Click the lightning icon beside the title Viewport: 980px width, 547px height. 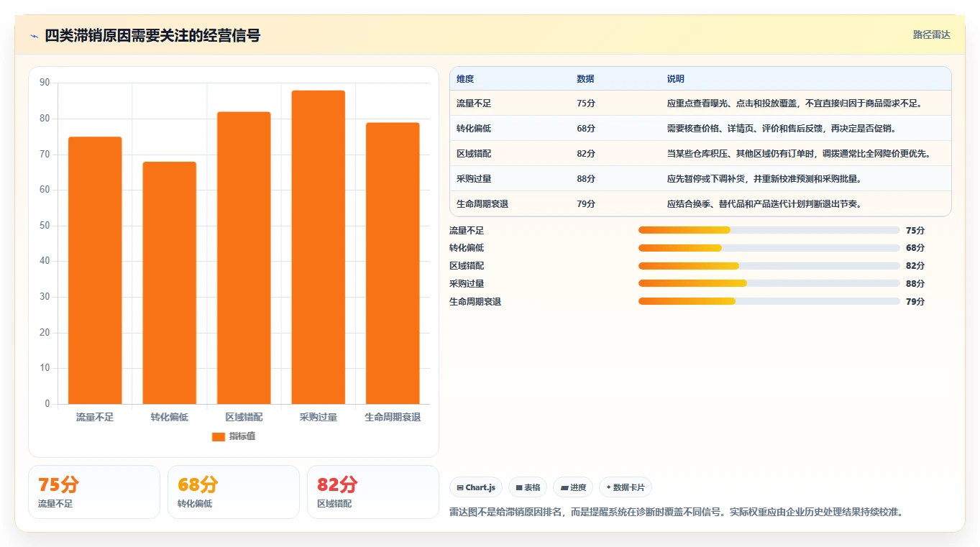pyautogui.click(x=34, y=36)
